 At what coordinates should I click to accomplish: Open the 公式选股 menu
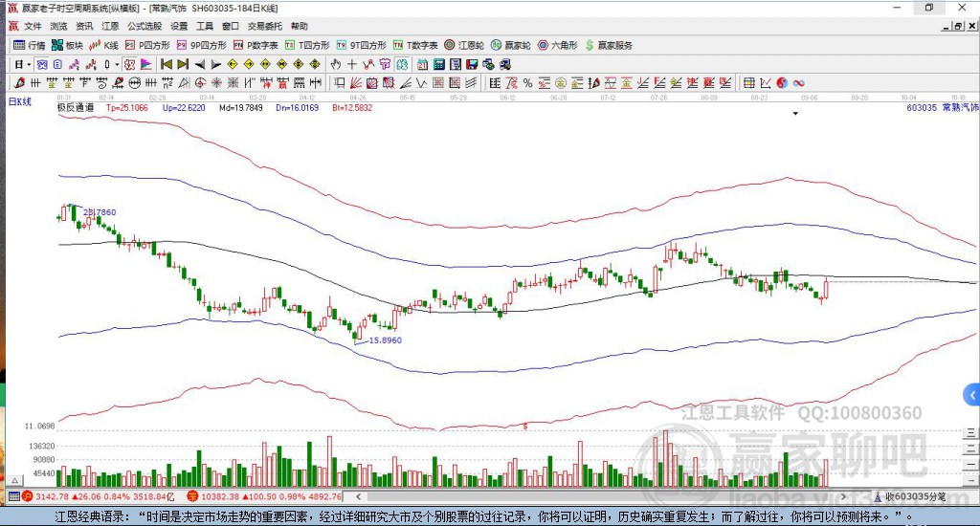click(145, 26)
